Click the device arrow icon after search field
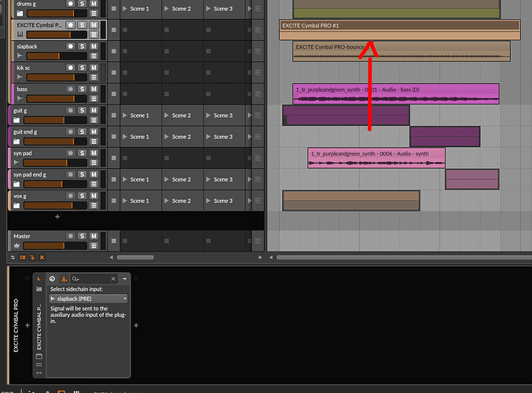The image size is (532, 393). click(124, 278)
